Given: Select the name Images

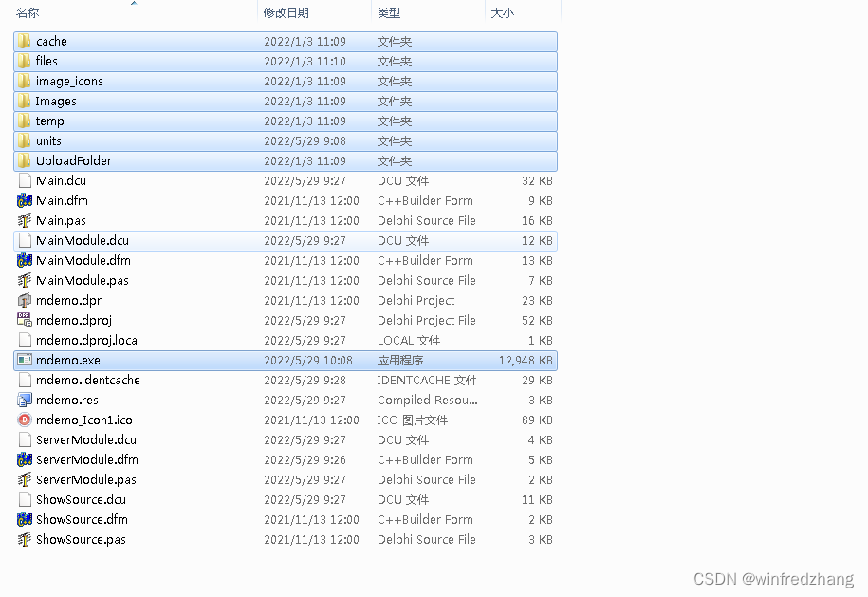Looking at the screenshot, I should coord(56,102).
